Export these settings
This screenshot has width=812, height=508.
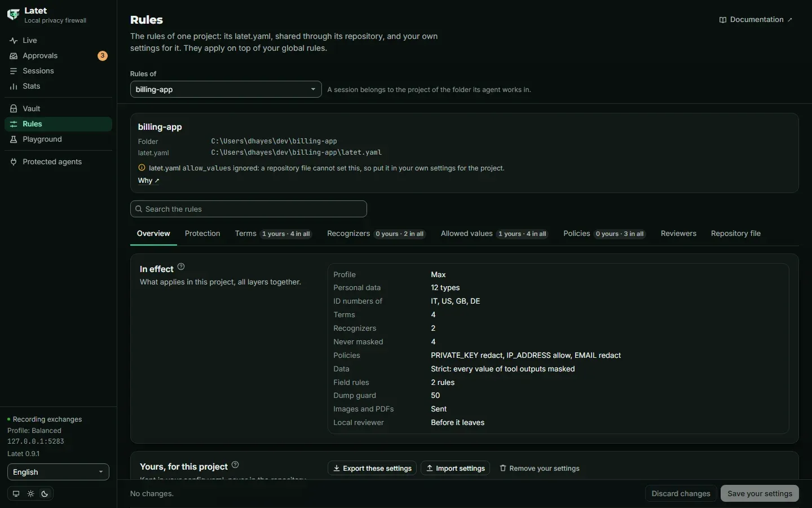[x=372, y=468]
